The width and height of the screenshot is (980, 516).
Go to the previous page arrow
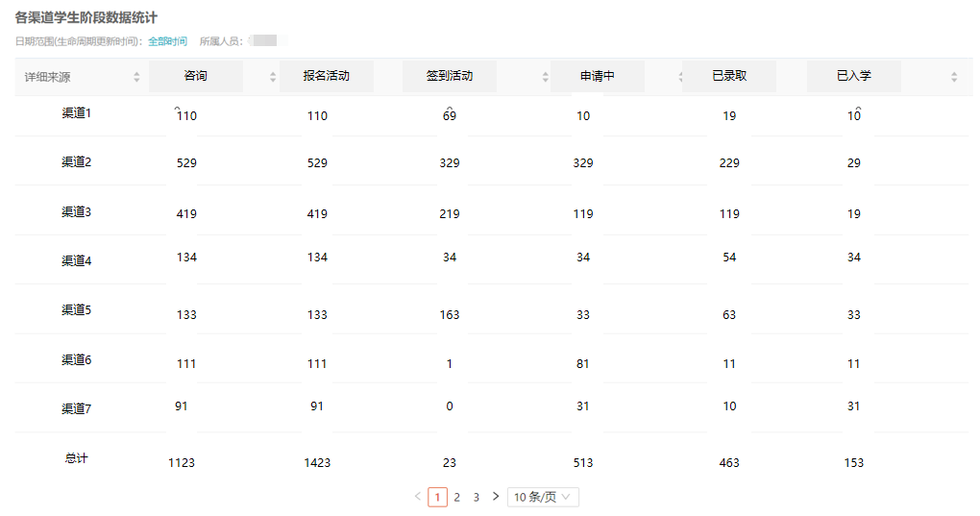click(418, 497)
